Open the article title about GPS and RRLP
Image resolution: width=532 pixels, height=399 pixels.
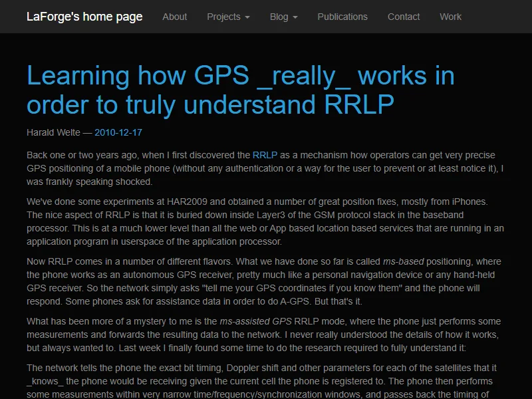point(240,90)
